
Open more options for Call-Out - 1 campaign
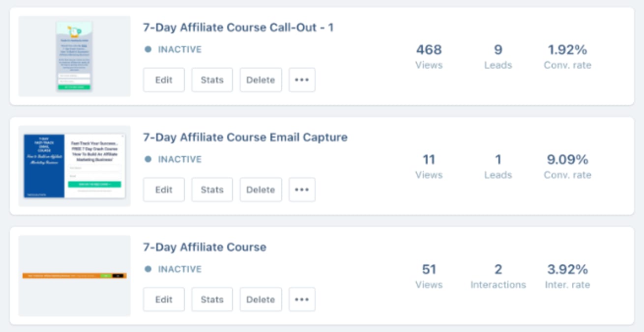pos(302,80)
